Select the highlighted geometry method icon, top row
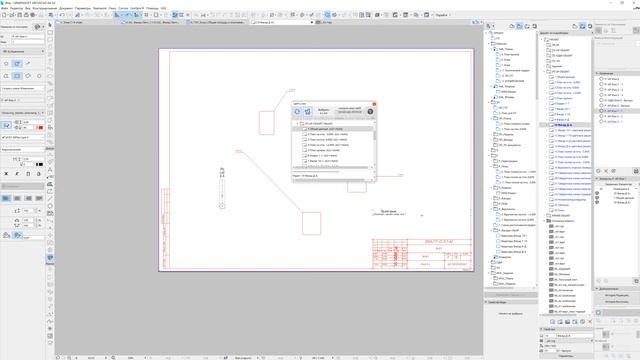The width and height of the screenshot is (640, 360). 17,64
